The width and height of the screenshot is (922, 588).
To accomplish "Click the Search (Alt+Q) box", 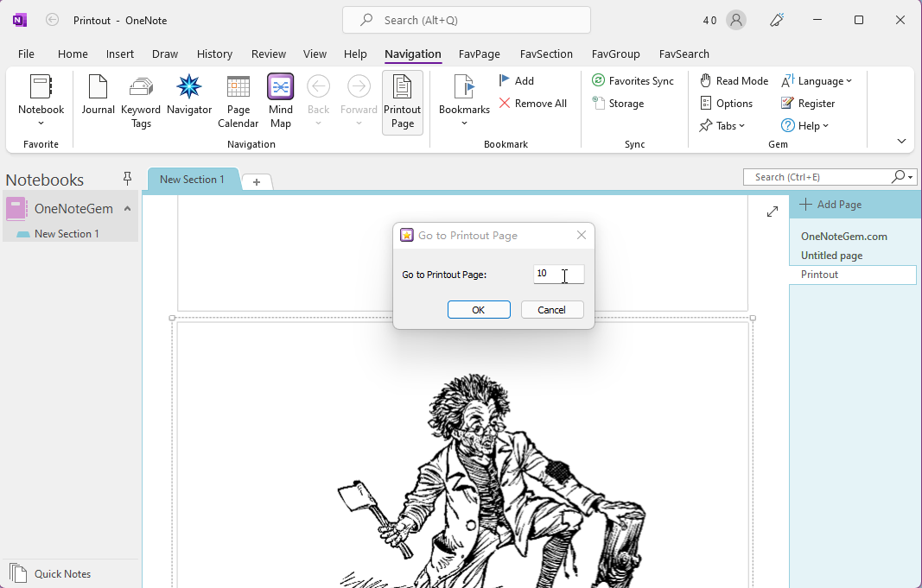I will [467, 20].
